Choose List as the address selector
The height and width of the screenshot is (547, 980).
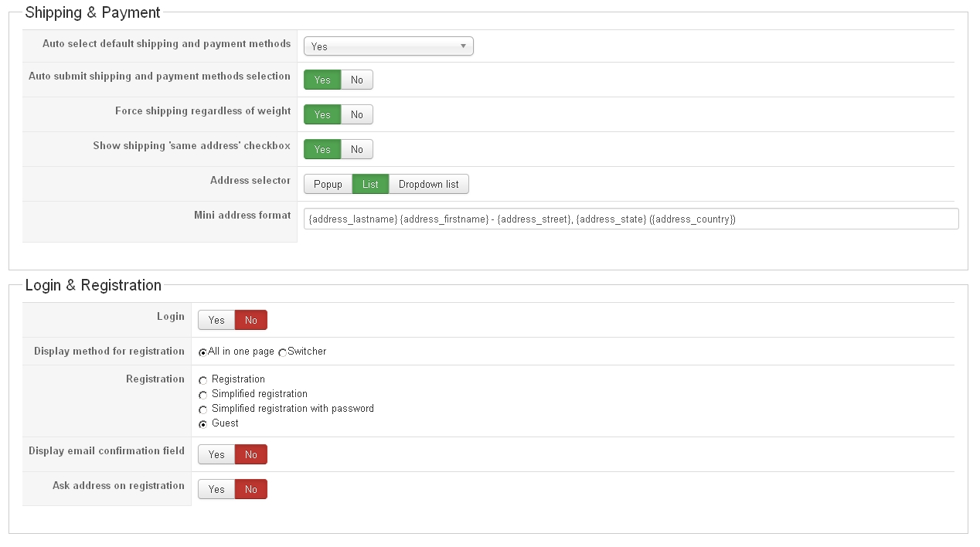(370, 185)
